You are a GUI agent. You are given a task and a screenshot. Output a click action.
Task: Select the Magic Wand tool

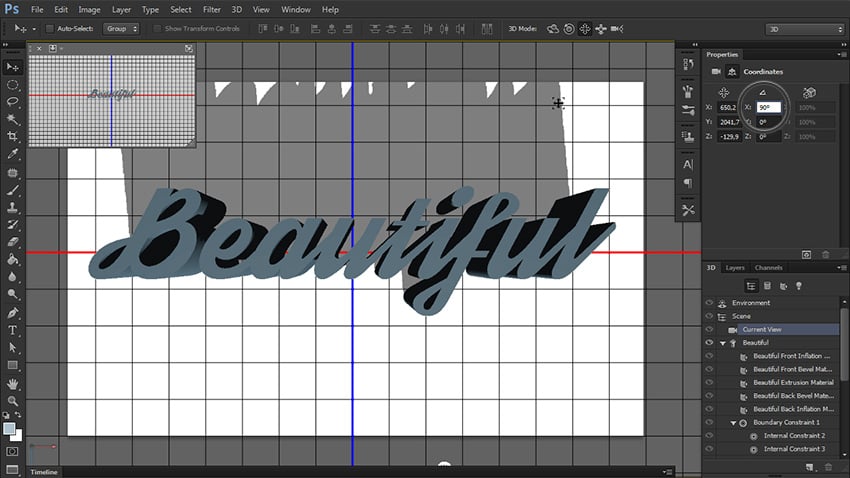pos(13,120)
